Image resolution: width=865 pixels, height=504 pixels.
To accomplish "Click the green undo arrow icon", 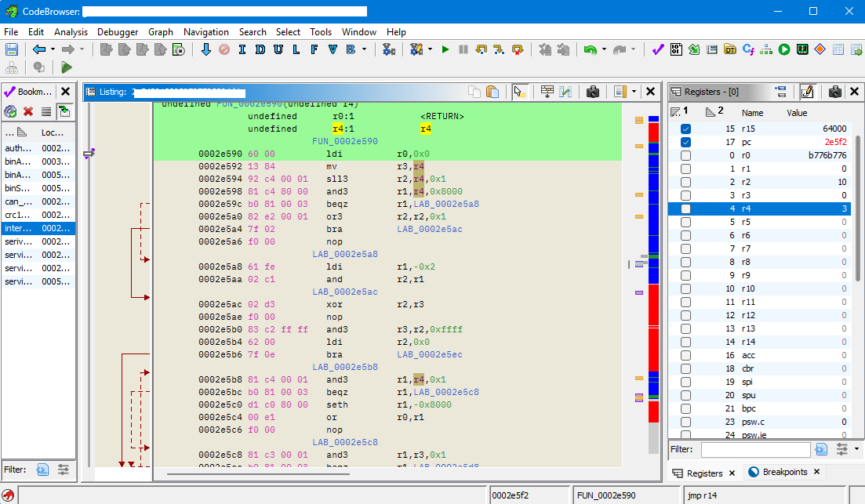I will [x=590, y=49].
